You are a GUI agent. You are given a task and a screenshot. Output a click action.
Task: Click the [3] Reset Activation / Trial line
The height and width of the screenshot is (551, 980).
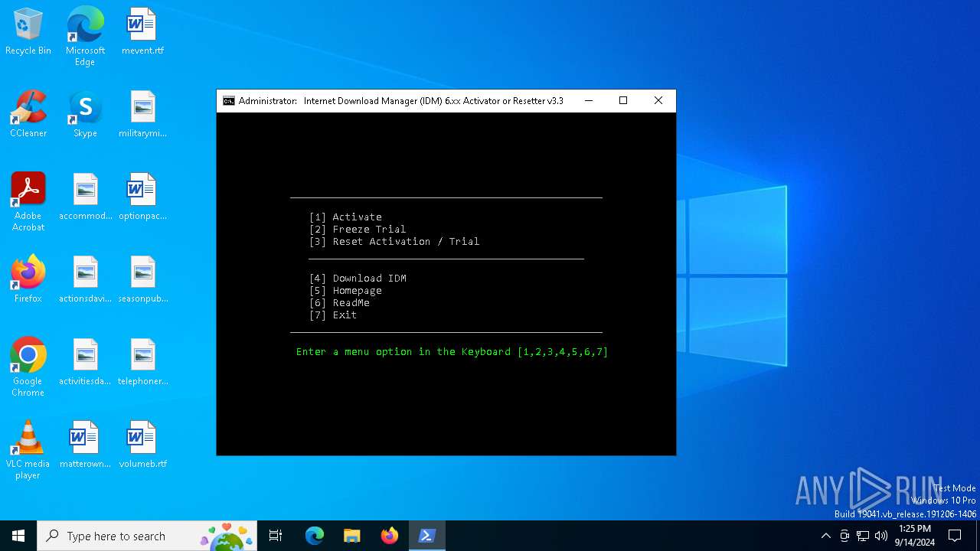coord(394,242)
